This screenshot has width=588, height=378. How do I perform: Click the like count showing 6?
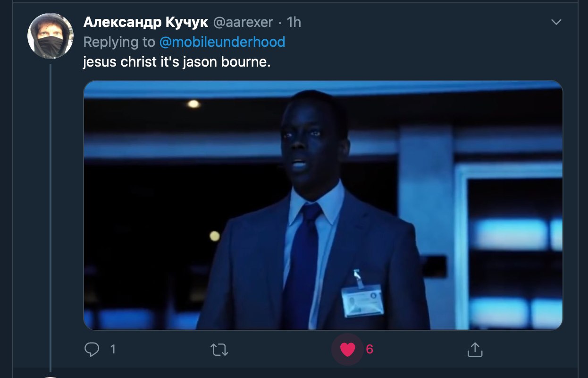370,350
